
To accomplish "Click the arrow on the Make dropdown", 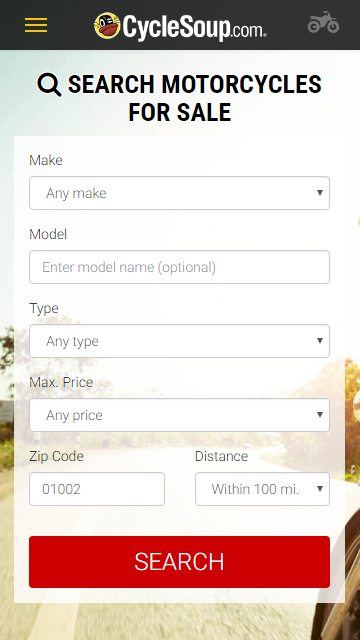I will (x=320, y=193).
